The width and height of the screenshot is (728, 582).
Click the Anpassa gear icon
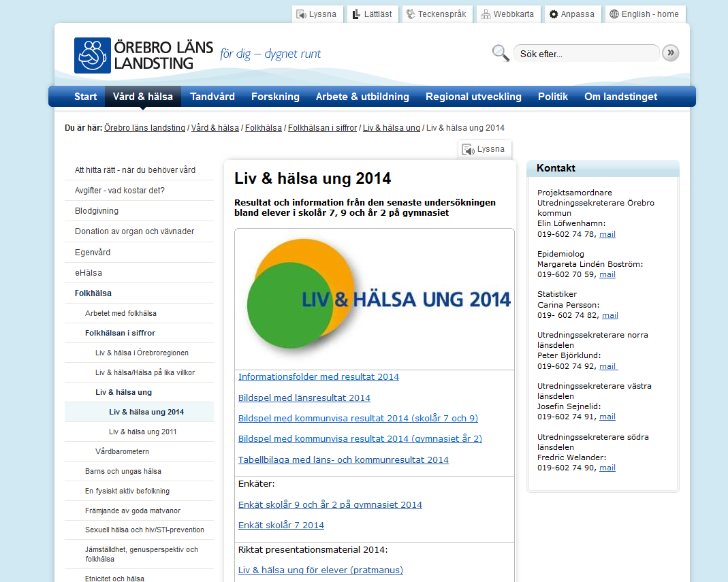click(554, 14)
